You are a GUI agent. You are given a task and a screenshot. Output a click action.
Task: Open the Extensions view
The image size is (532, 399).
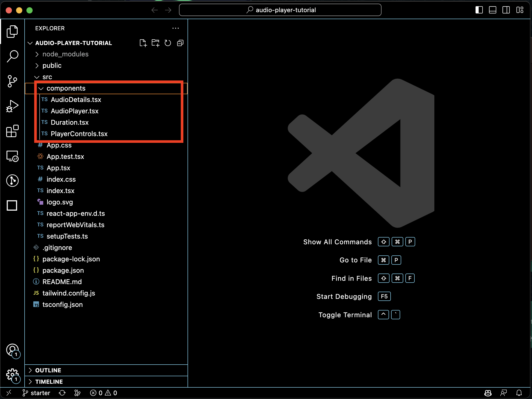pos(12,131)
